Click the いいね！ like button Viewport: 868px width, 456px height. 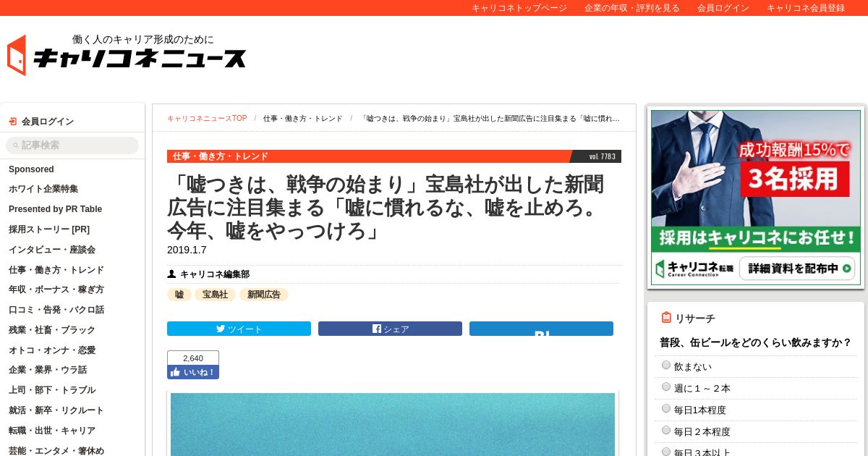coord(193,372)
